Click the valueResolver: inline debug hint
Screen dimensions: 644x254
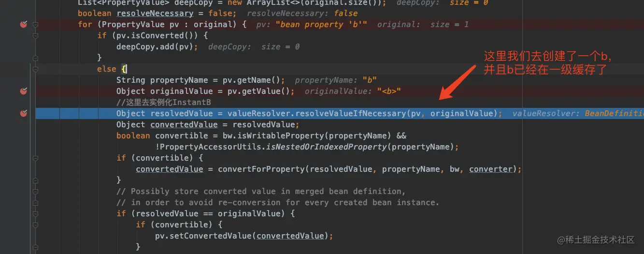(x=578, y=113)
